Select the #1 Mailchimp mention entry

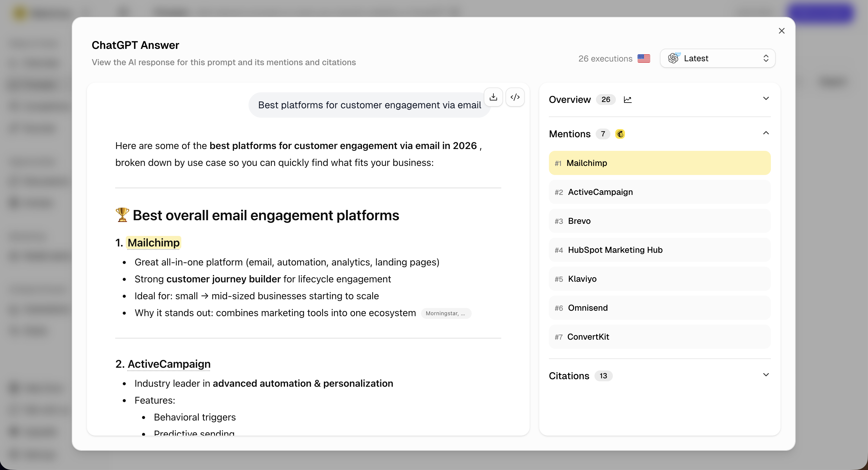[x=659, y=163]
